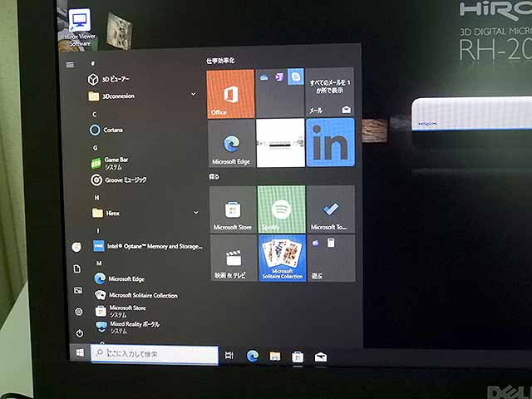Open the Hirox Viewer Software desktop shortcut
Viewport: 532px width, 399px height.
click(x=80, y=28)
